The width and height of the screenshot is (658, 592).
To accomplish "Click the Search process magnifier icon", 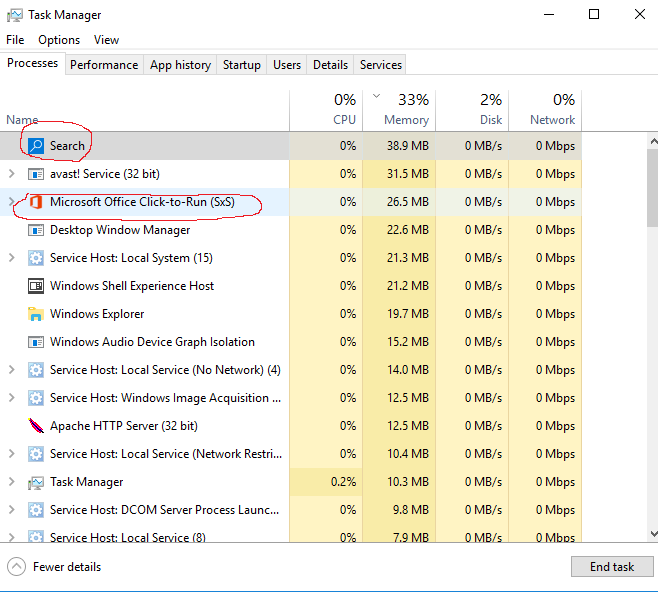I will 36,146.
